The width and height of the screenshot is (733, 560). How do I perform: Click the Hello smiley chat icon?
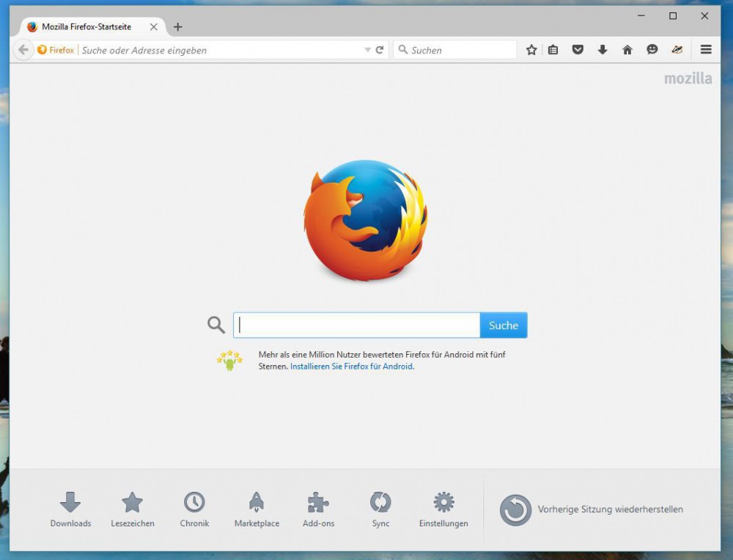click(x=652, y=50)
